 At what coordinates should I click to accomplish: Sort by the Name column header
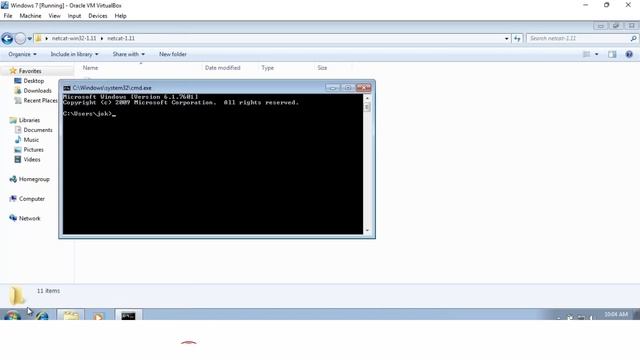point(90,68)
